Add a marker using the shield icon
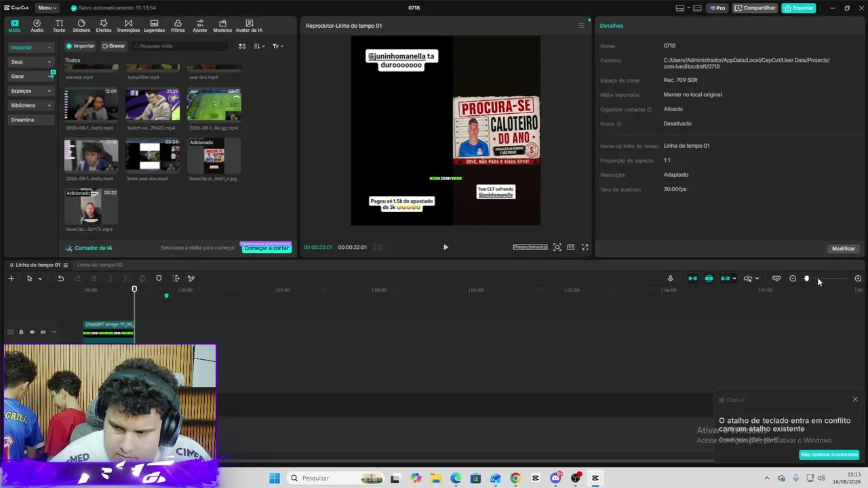 pos(159,279)
